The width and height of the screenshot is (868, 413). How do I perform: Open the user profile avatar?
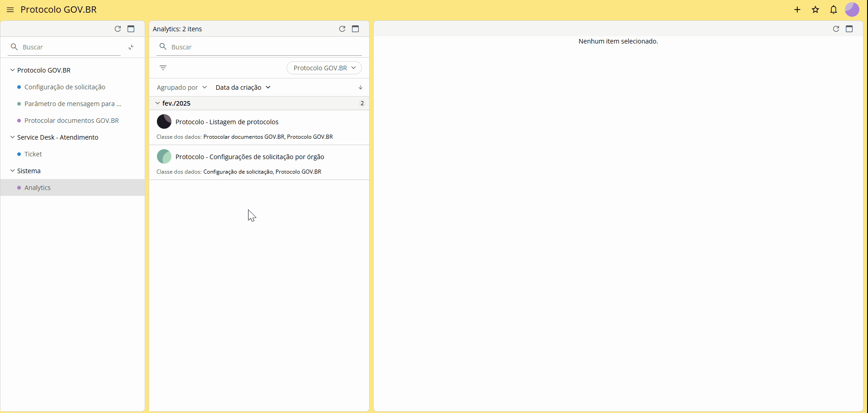[x=852, y=10]
